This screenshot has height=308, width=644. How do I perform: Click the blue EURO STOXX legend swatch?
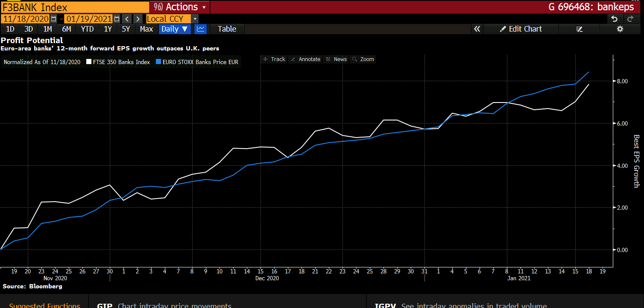(x=159, y=62)
